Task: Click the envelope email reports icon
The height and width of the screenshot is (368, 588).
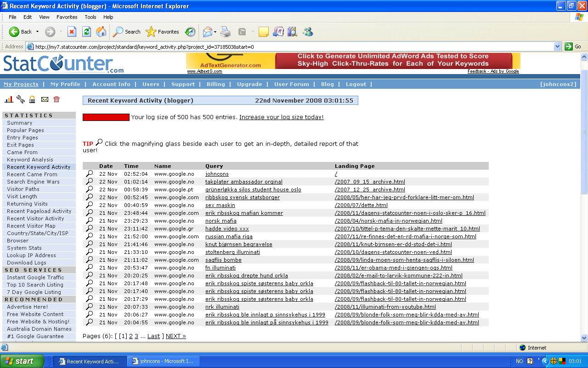Action: click(x=45, y=99)
